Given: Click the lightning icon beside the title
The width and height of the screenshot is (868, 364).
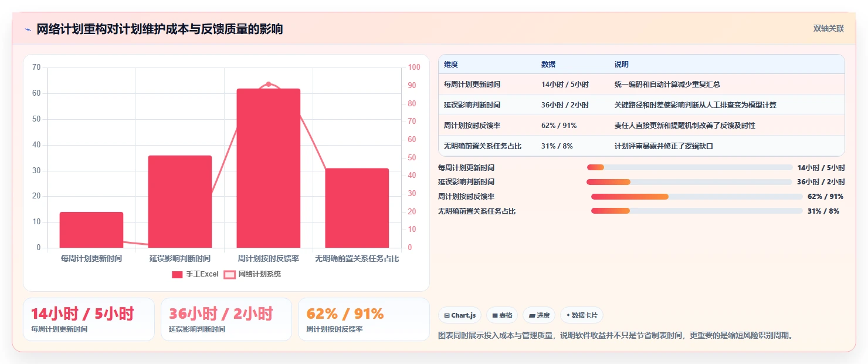Looking at the screenshot, I should point(28,29).
